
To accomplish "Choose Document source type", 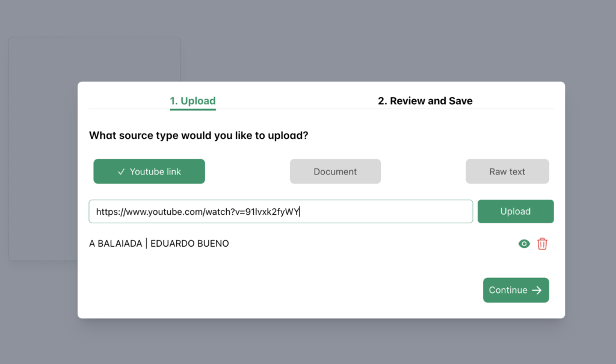I will 335,171.
